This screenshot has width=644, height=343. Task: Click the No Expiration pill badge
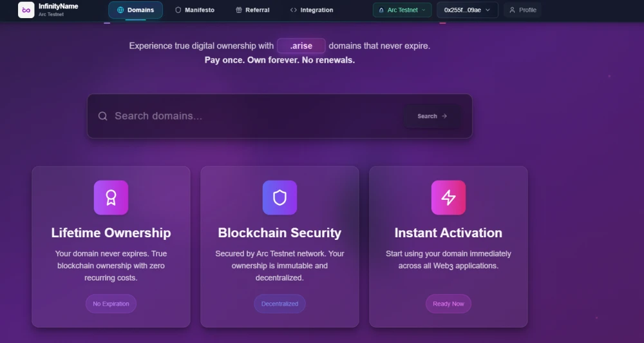click(x=111, y=304)
